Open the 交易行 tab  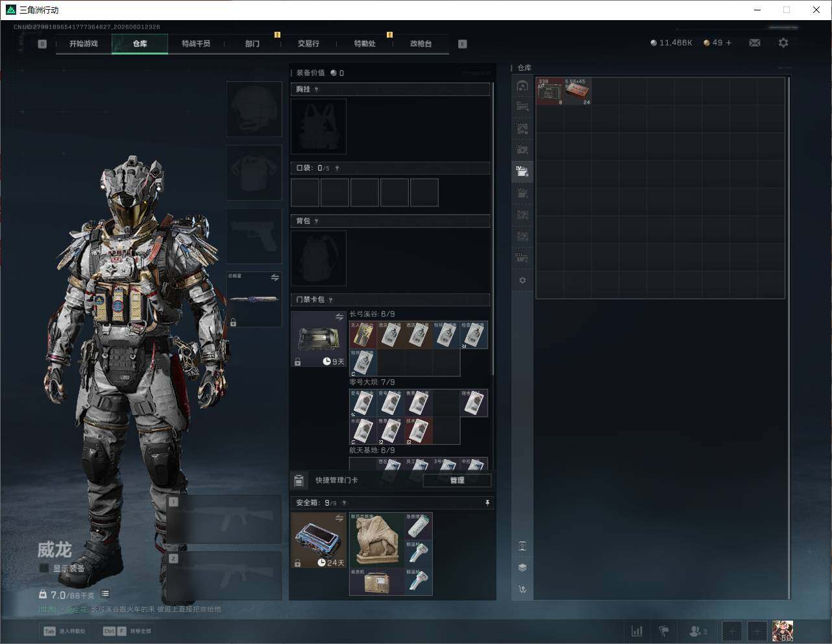click(308, 43)
